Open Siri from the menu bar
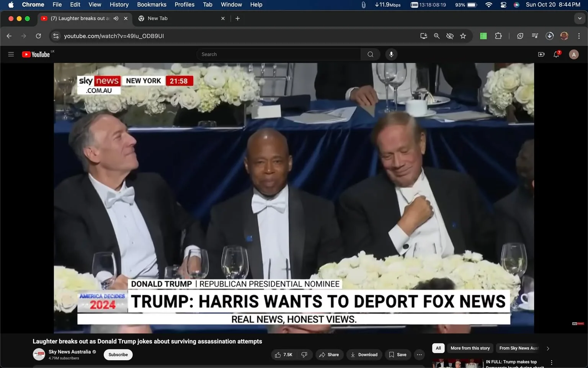This screenshot has width=588, height=368. pos(516,5)
